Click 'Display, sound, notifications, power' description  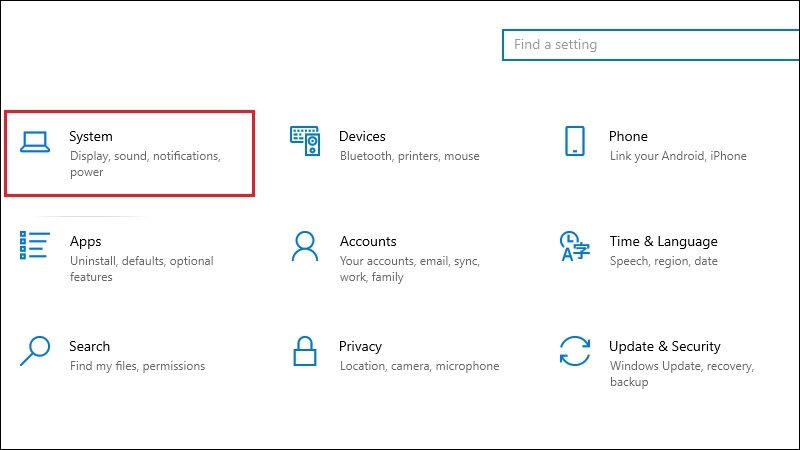pyautogui.click(x=145, y=164)
